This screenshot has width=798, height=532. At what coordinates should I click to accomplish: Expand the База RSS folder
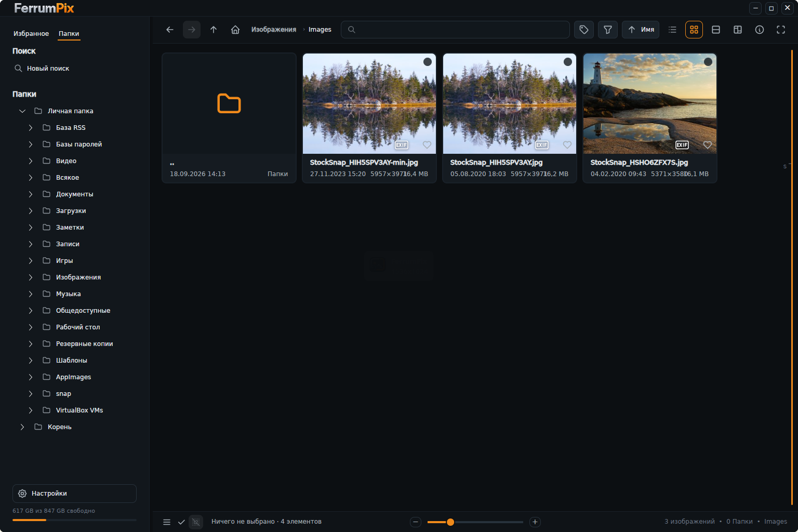(31, 128)
